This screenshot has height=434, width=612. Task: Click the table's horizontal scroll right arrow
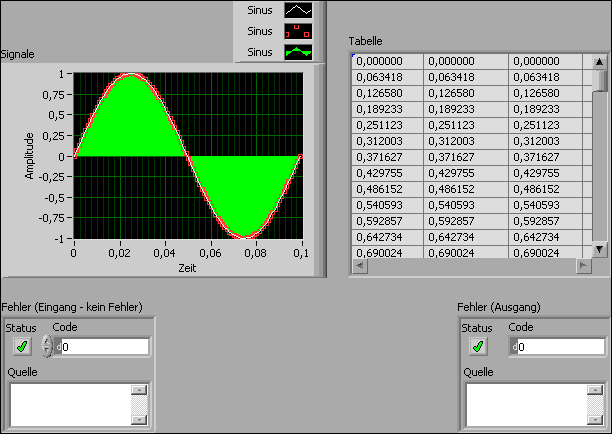click(x=584, y=266)
